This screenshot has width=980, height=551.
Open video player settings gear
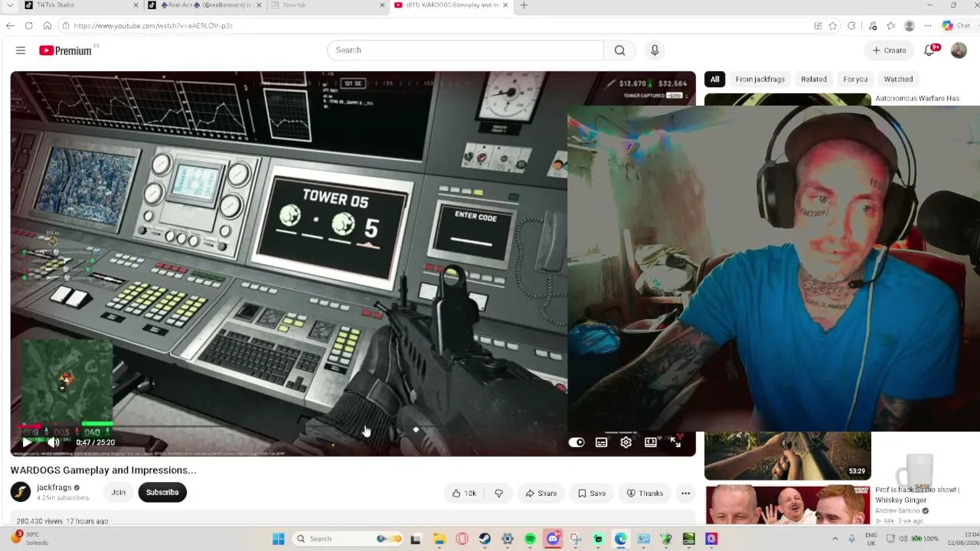click(x=626, y=442)
